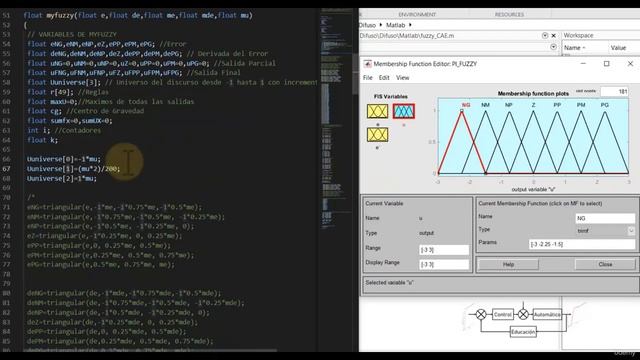The image size is (640, 360).
Task: Click the circular dropdown icon beside fuzzy_CAE.m path
Action: [544, 36]
